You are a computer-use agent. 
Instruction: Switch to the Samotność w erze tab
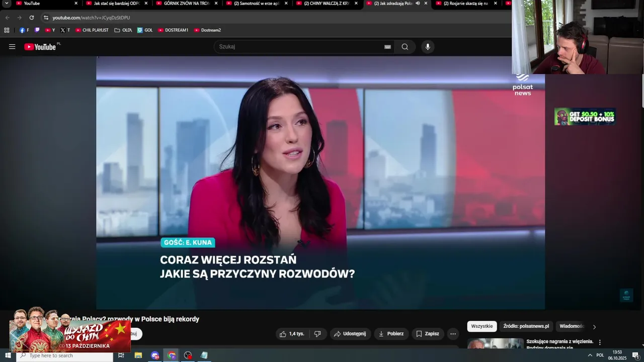(x=256, y=4)
